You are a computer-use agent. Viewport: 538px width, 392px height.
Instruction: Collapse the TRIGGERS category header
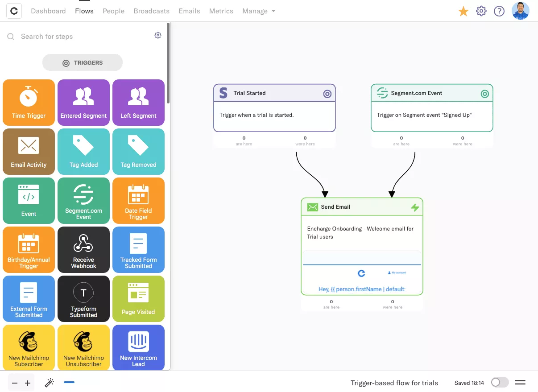[83, 63]
